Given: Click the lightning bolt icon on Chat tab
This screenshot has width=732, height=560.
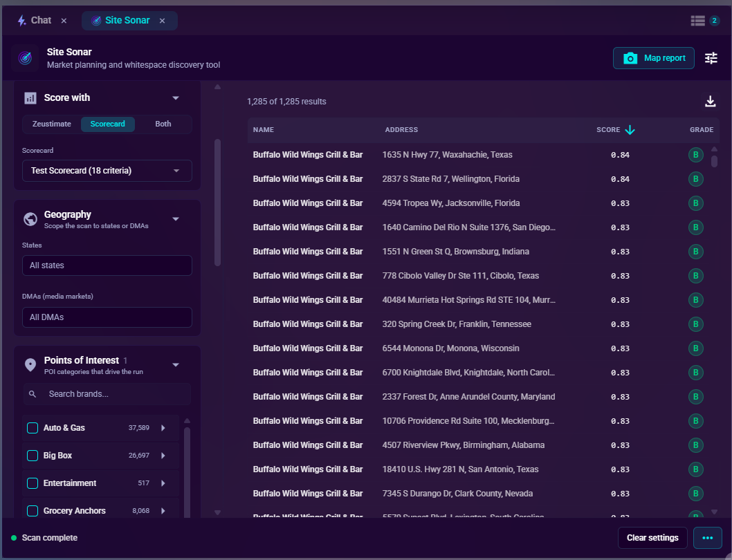Looking at the screenshot, I should pyautogui.click(x=21, y=21).
